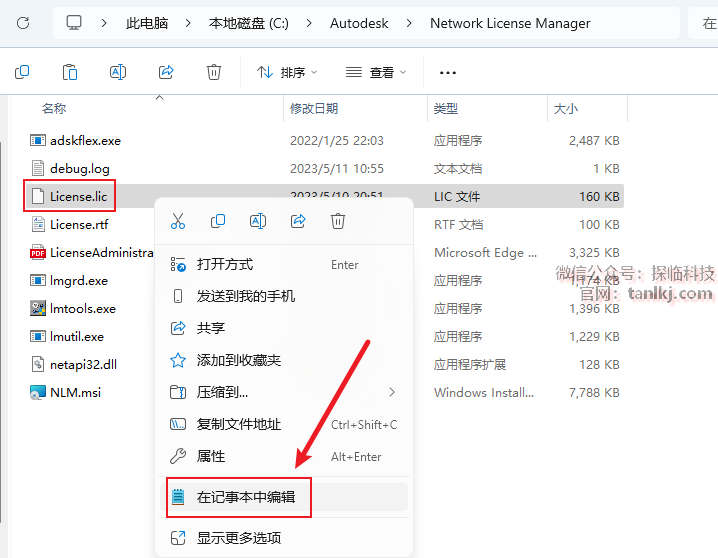718x558 pixels.
Task: Click the toolbar copy icon
Action: click(22, 72)
